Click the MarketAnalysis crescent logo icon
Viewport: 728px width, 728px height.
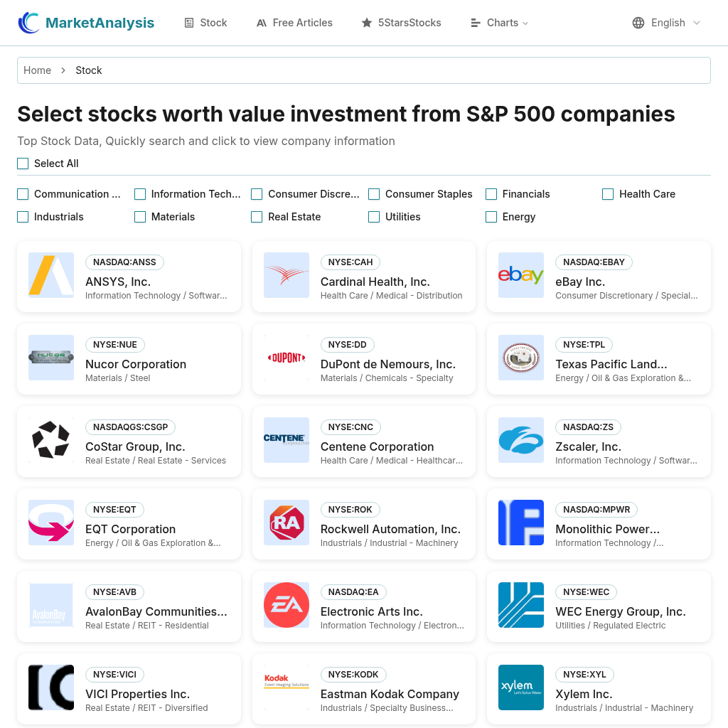pyautogui.click(x=28, y=23)
